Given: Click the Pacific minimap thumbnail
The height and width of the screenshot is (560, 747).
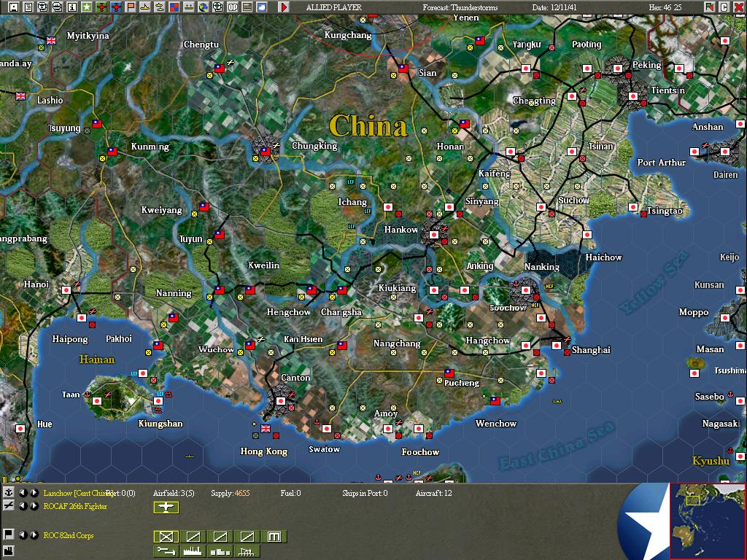Looking at the screenshot, I should [708, 521].
